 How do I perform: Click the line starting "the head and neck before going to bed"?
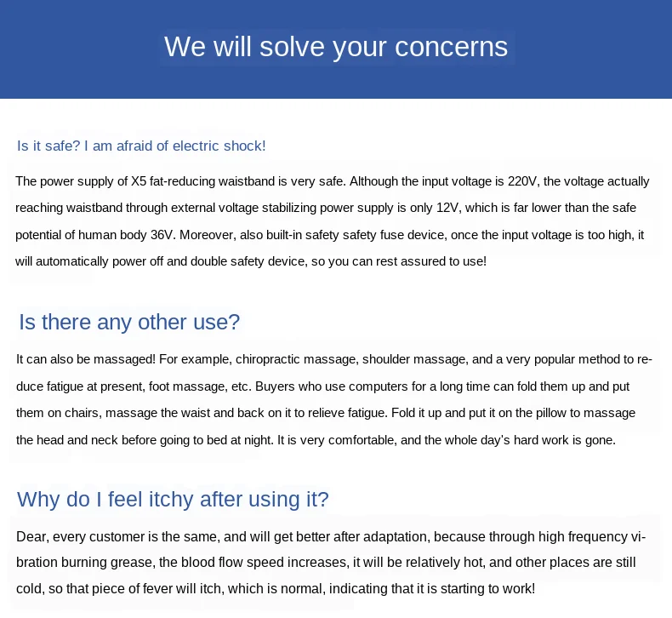click(316, 440)
